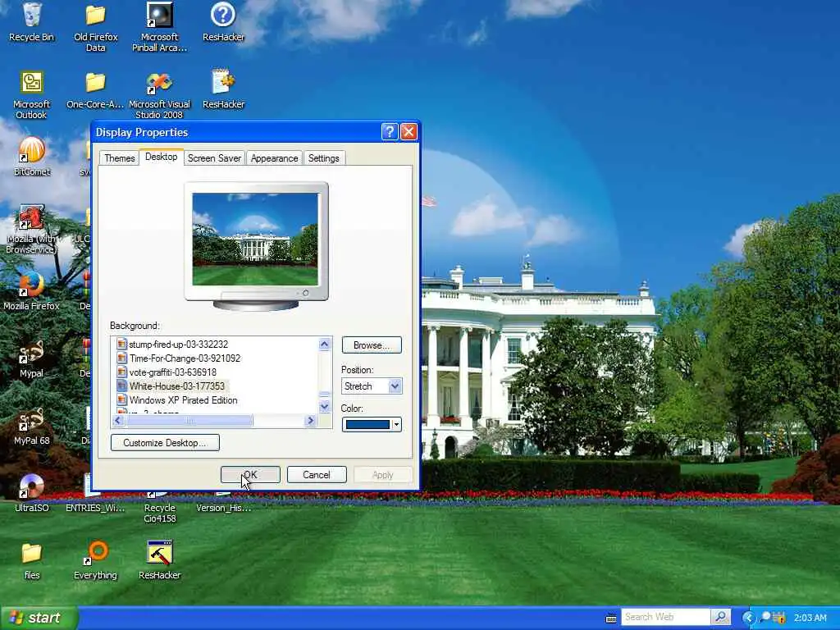Viewport: 840px width, 630px height.
Task: Open the security alert tray icon
Action: pyautogui.click(x=780, y=618)
